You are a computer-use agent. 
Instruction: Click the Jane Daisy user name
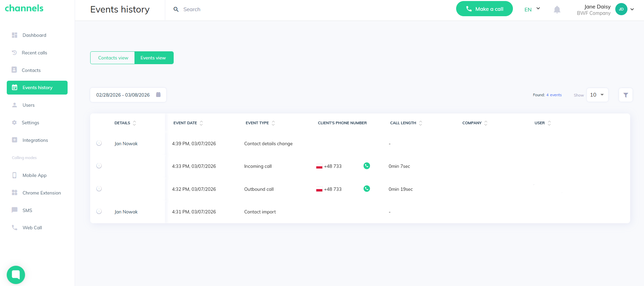[597, 7]
